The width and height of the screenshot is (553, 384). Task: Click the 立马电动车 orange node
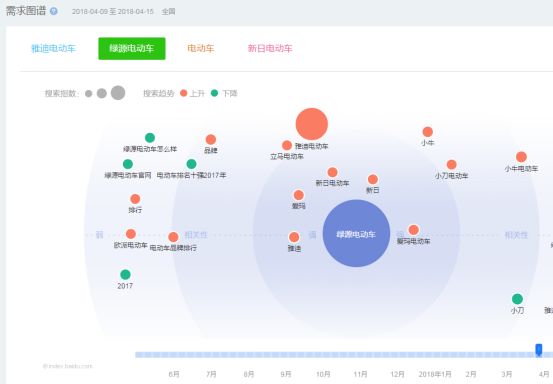point(287,145)
